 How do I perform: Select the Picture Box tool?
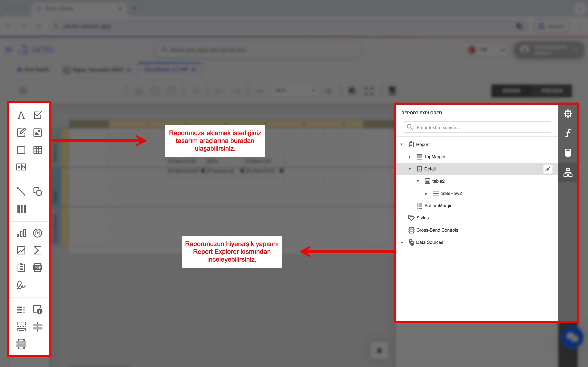coord(38,133)
